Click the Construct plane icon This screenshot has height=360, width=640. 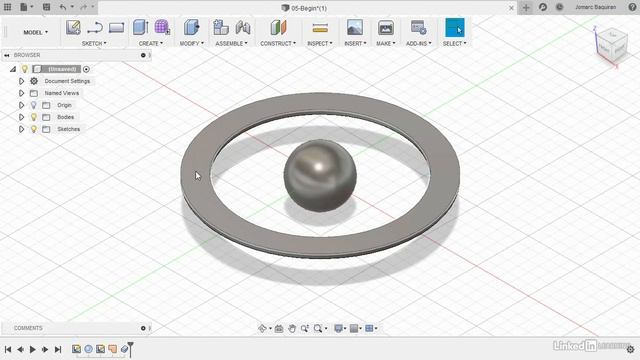pos(278,27)
